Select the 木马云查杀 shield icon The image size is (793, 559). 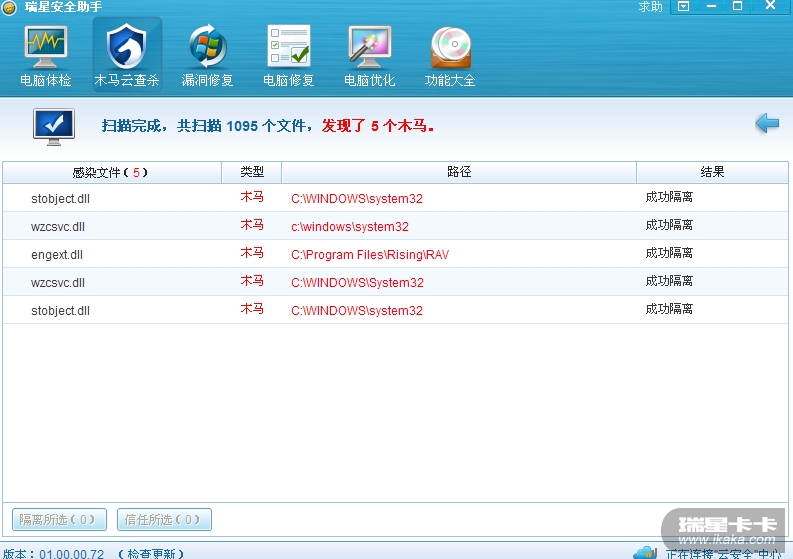(x=126, y=47)
